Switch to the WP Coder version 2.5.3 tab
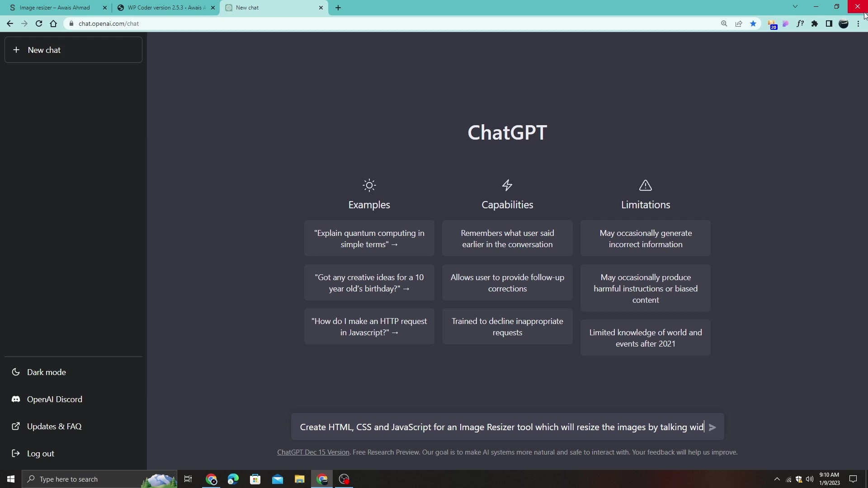 tap(162, 8)
